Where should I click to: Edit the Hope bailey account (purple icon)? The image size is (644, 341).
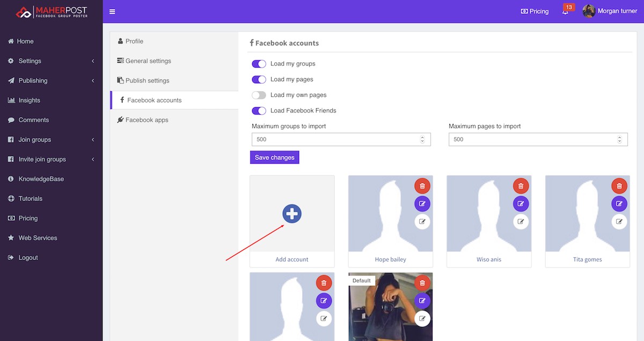click(x=422, y=204)
